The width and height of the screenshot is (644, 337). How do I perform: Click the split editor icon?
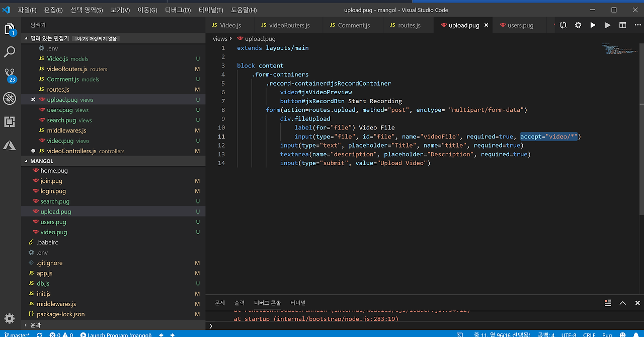click(x=623, y=25)
